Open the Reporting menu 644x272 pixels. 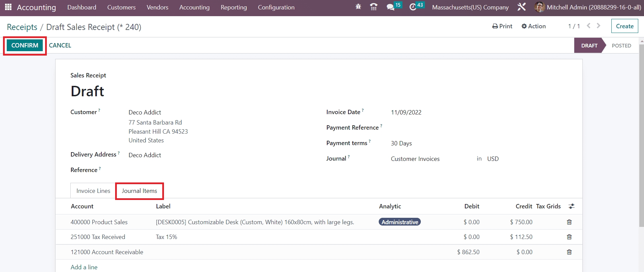point(234,7)
